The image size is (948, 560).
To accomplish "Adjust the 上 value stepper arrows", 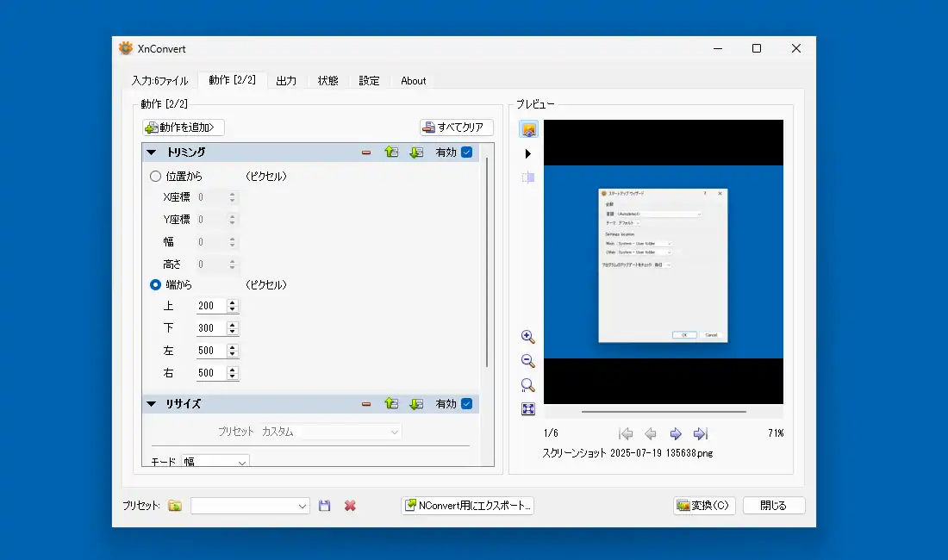I will (x=232, y=306).
